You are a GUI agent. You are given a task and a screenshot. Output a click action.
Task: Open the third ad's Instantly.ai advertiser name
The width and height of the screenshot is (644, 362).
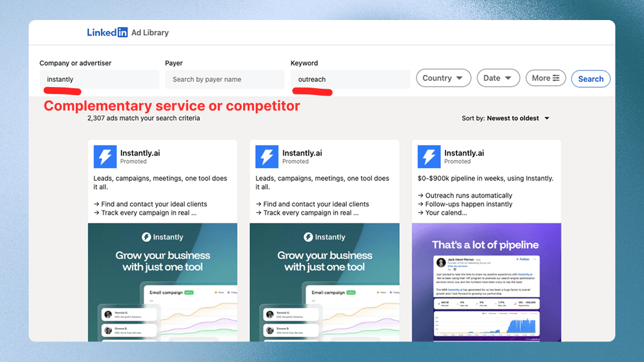point(464,153)
